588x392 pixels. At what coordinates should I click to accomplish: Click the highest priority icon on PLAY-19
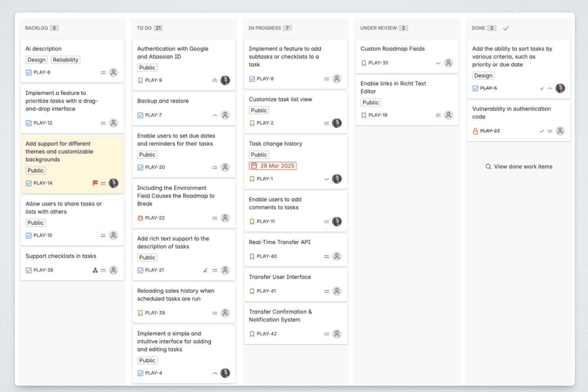tap(438, 115)
